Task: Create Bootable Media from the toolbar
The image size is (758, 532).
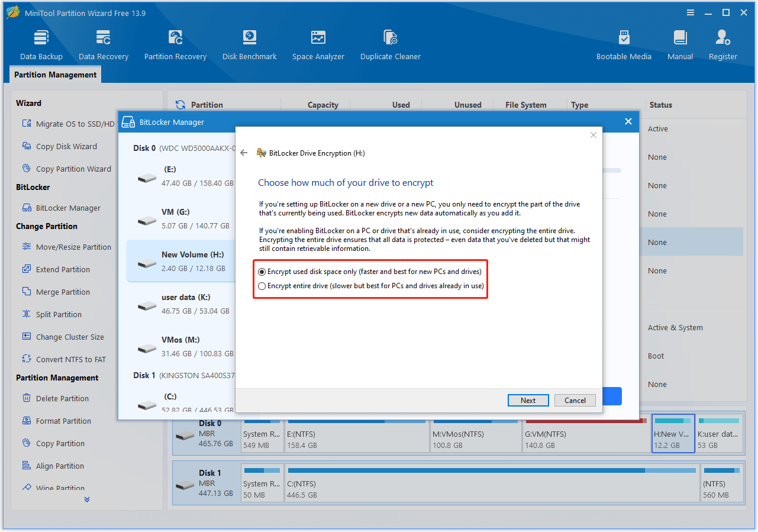Action: pos(624,45)
